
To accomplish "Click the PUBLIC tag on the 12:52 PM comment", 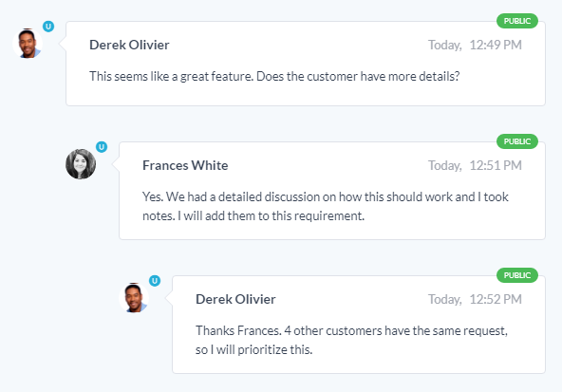I will (517, 275).
